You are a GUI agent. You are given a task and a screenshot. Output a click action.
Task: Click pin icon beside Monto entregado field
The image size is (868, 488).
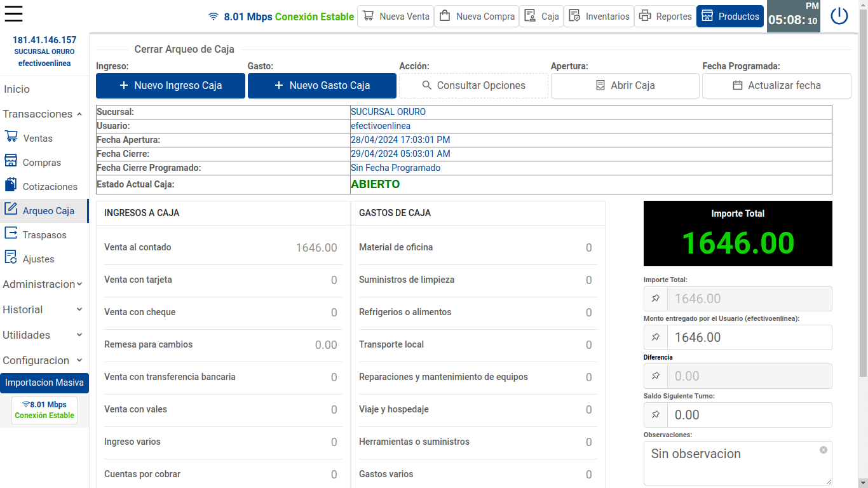[x=656, y=337]
